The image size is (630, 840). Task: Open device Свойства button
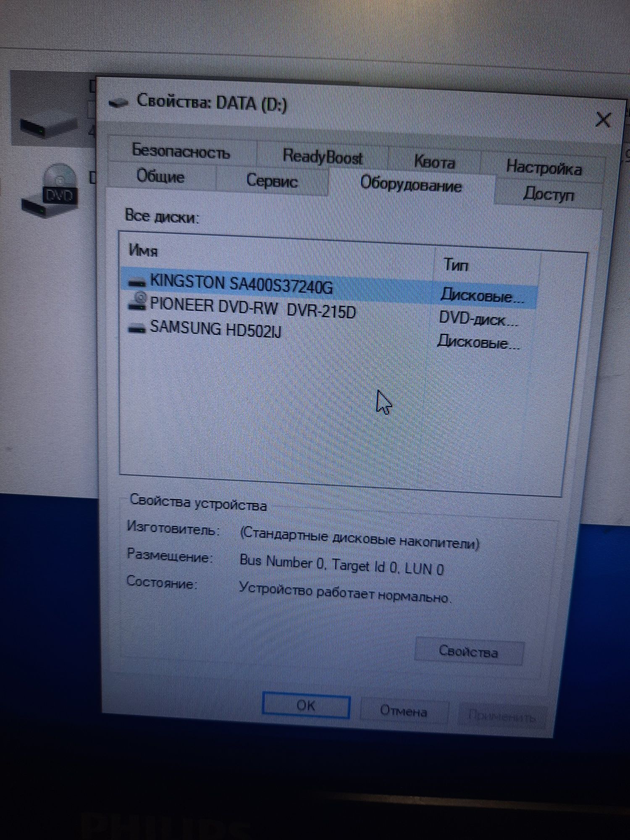[x=469, y=651]
